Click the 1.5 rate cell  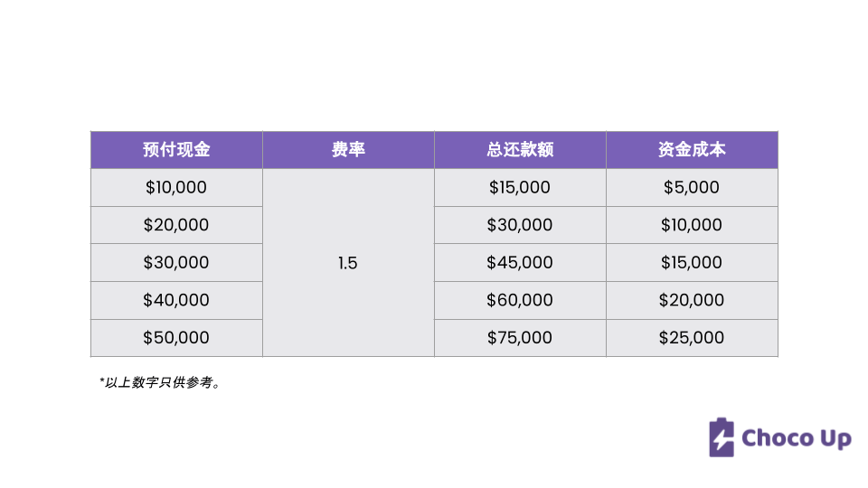pyautogui.click(x=348, y=263)
